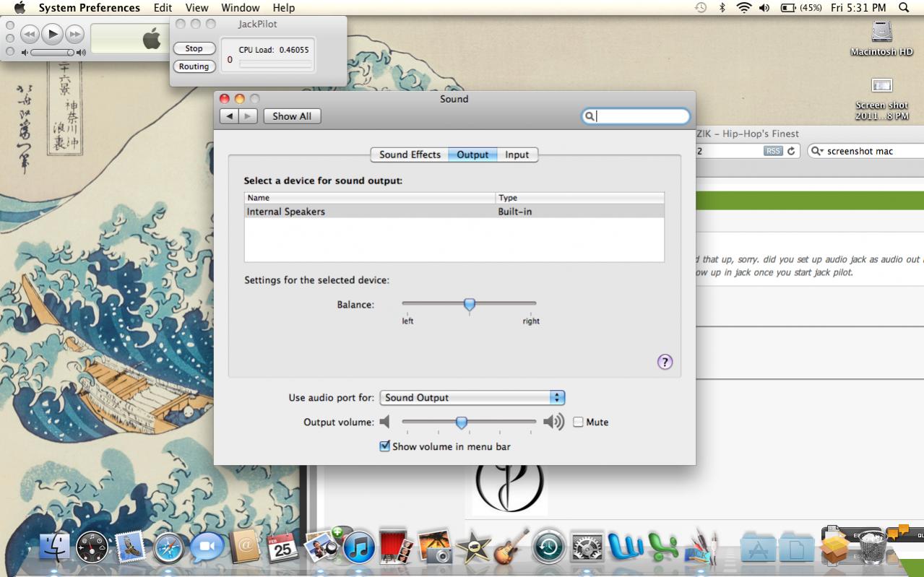The image size is (924, 577).
Task: Open Routing in JackPilot
Action: (194, 66)
